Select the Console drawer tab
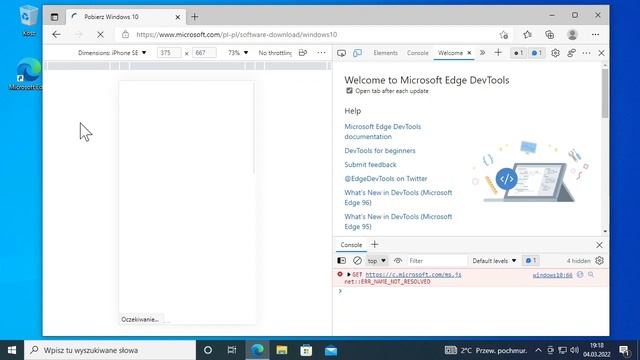Image resolution: width=640 pixels, height=360 pixels. pos(351,245)
